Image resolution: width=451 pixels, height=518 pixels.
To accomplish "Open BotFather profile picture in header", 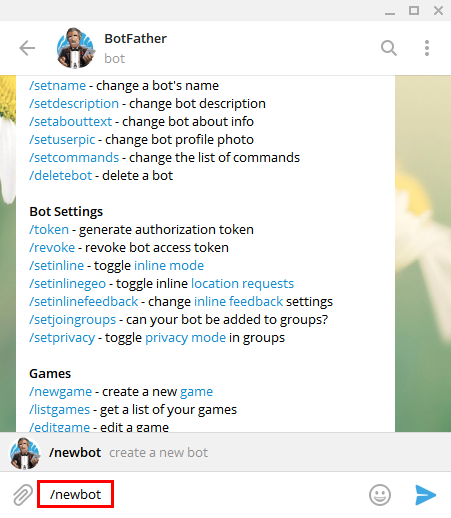I will 75,48.
